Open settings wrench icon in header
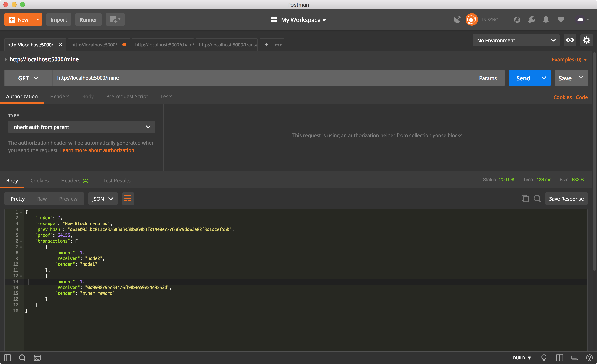597x364 pixels. click(x=531, y=20)
